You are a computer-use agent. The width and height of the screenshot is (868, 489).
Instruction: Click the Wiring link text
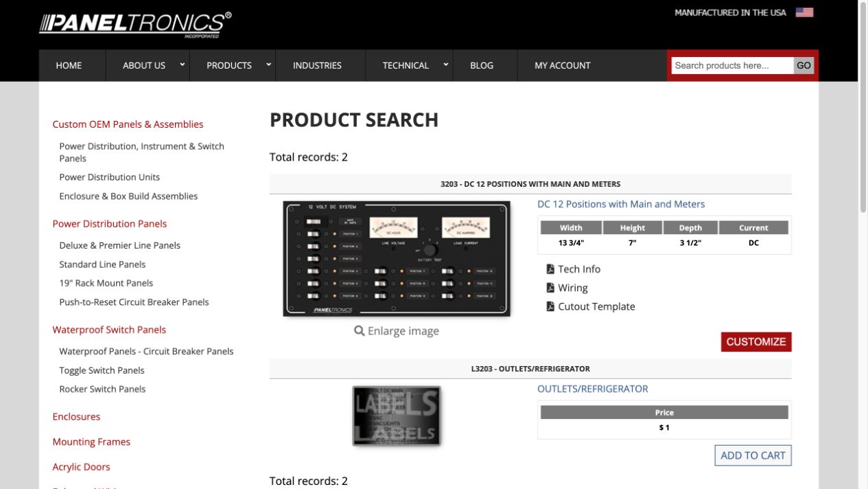573,288
